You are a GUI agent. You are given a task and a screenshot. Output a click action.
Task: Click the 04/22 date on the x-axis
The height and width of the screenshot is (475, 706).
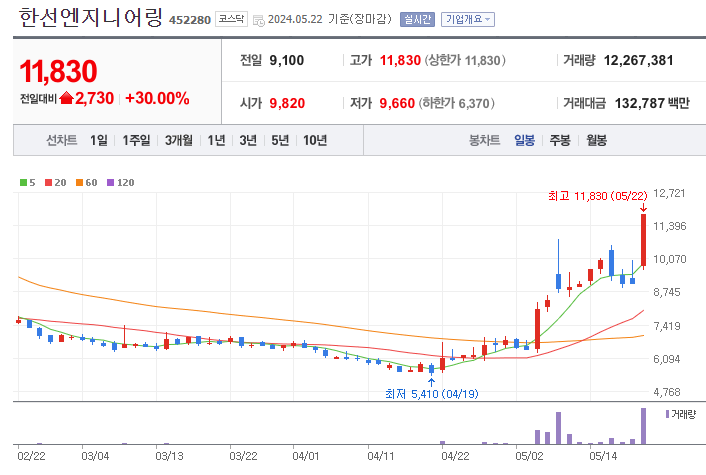click(x=455, y=456)
